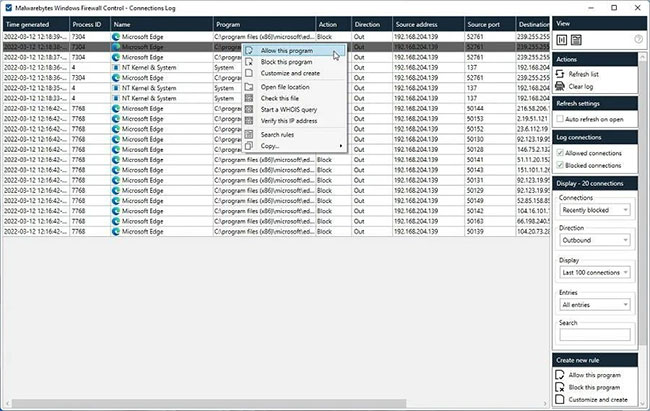Image resolution: width=650 pixels, height=411 pixels.
Task: Click NT Kernel icon in the 12:18:35 row
Action: (116, 88)
